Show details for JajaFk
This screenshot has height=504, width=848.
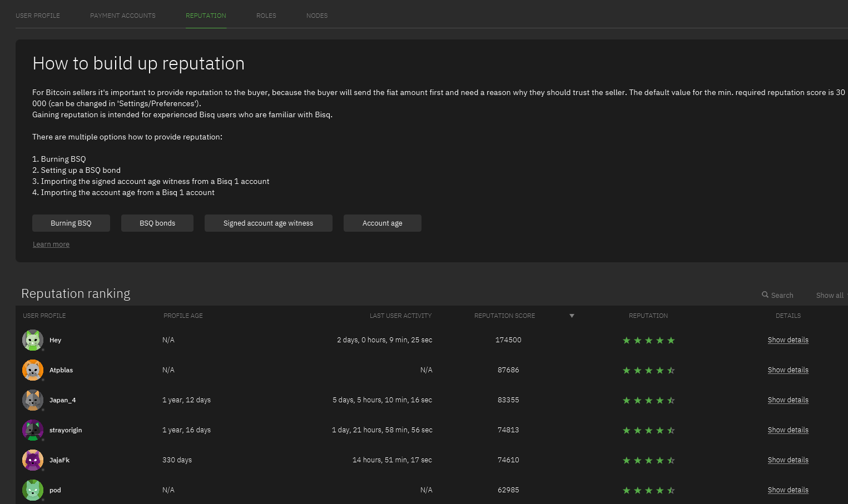788,460
